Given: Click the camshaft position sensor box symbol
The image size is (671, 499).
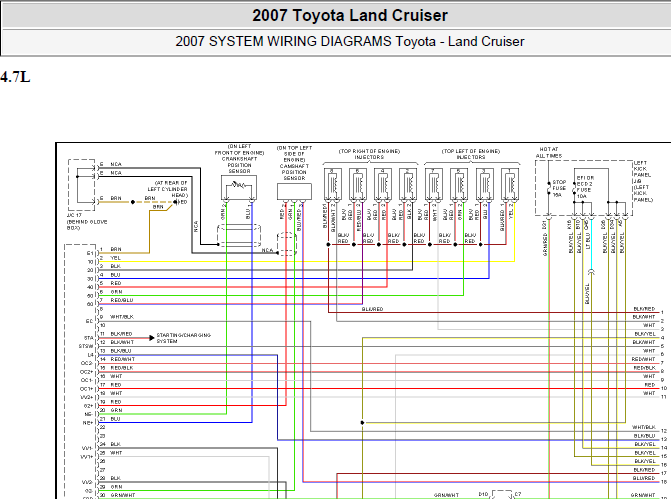Looking at the screenshot, I should coord(294,191).
